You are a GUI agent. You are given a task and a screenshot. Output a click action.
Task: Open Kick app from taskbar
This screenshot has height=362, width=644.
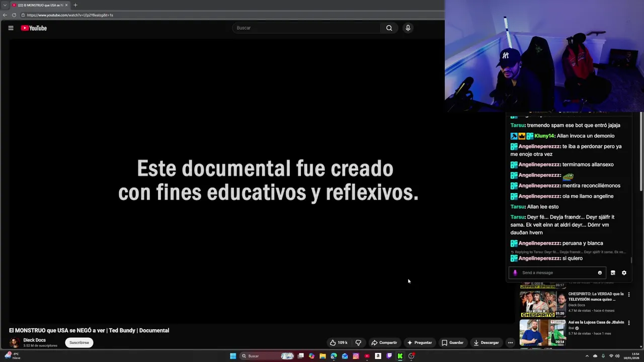[400, 356]
